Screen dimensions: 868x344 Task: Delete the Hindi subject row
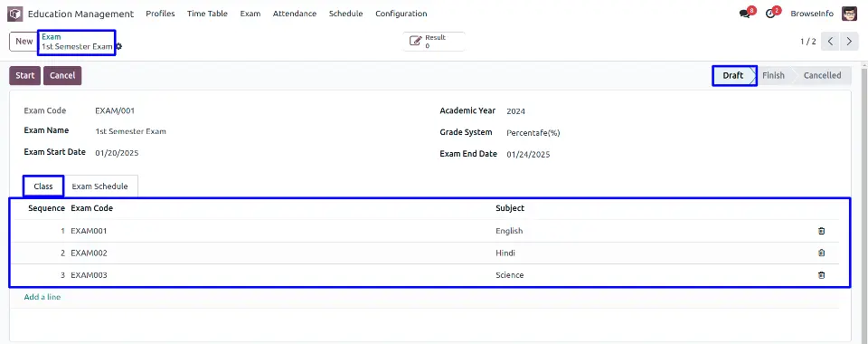pyautogui.click(x=822, y=253)
